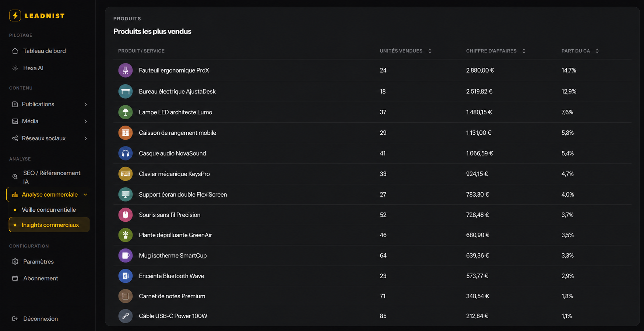The height and width of the screenshot is (331, 644).
Task: Click the Clavier mécanique KeysPro name
Action: coord(174,174)
